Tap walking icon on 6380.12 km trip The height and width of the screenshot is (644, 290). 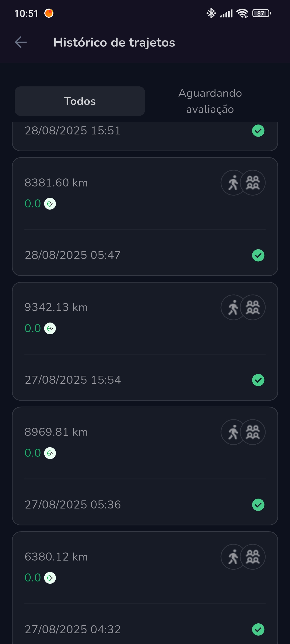[233, 557]
